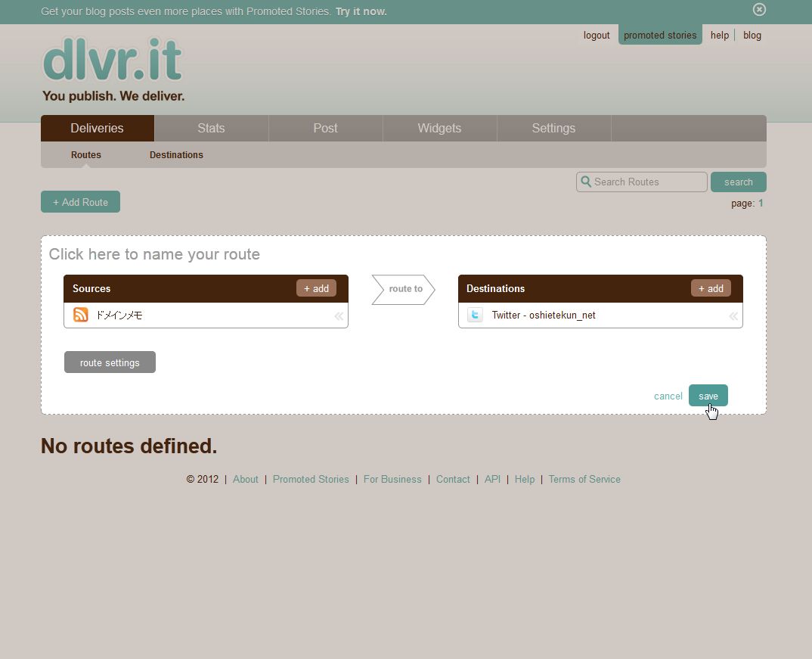
Task: Open Promoted Stories footer link
Action: coord(311,479)
